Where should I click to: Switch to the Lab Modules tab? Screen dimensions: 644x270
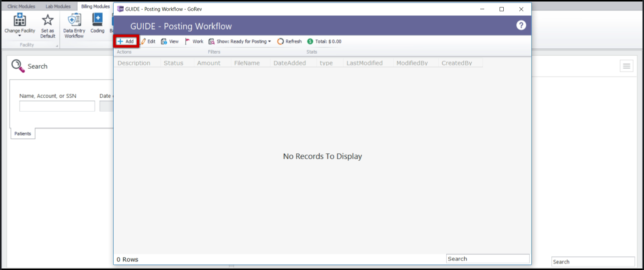tap(58, 7)
